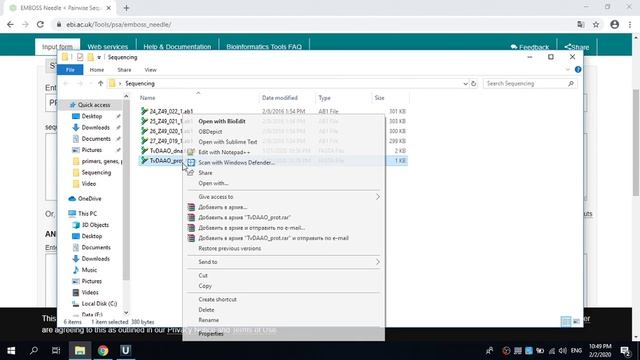The image size is (640, 360).
Task: Switch to large icons view layout
Action: click(x=576, y=322)
